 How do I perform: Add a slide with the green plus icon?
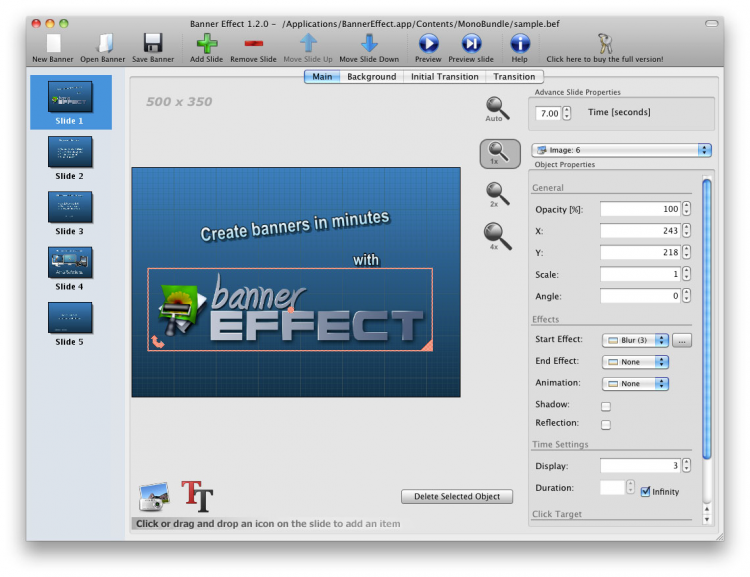click(x=207, y=43)
